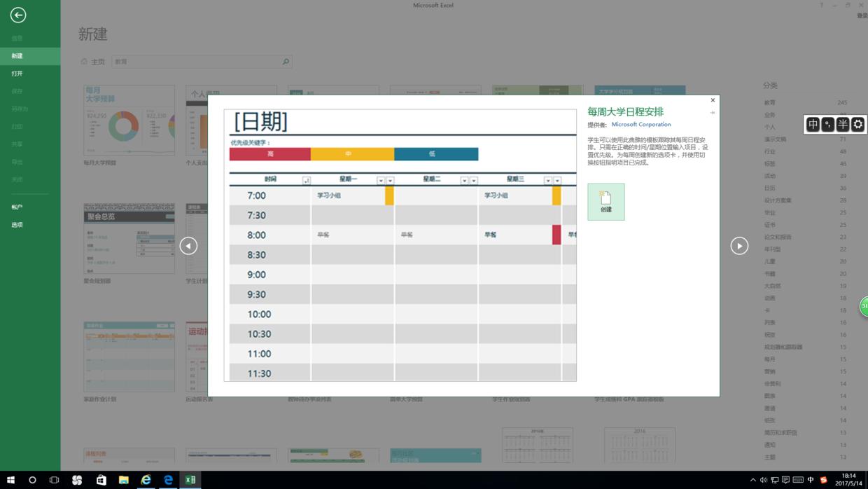Pin the weekly schedule template preview

pos(712,112)
